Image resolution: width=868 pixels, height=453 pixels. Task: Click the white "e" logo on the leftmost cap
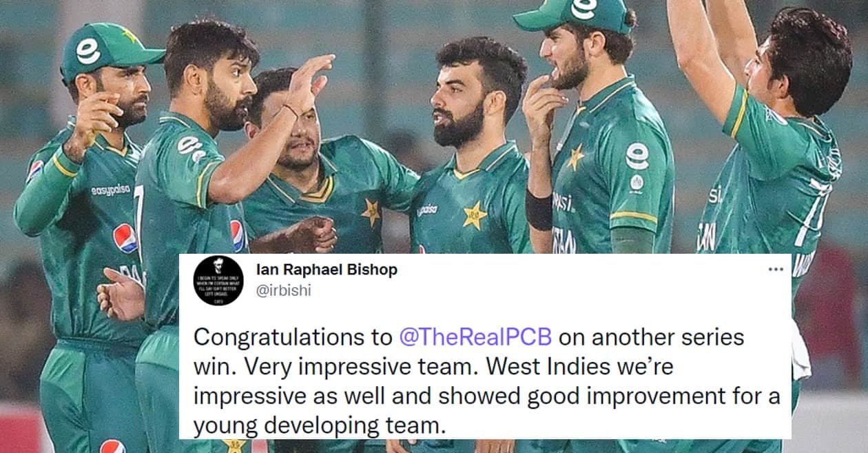(88, 51)
